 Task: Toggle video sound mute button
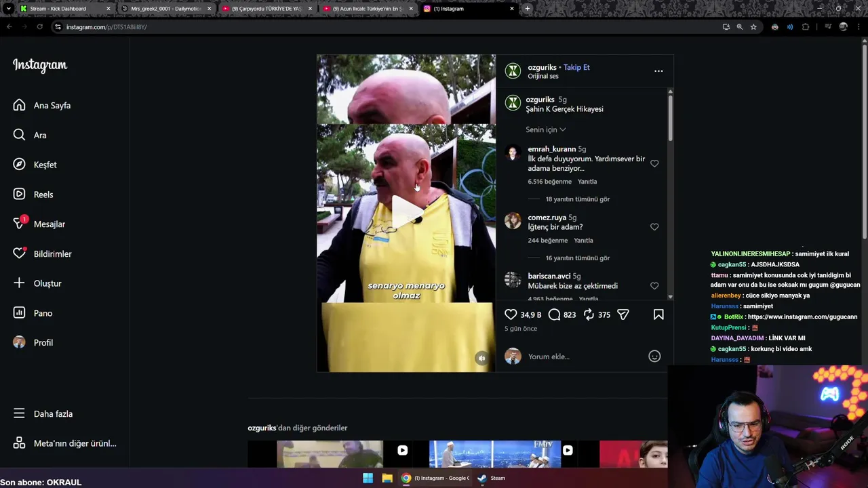481,359
